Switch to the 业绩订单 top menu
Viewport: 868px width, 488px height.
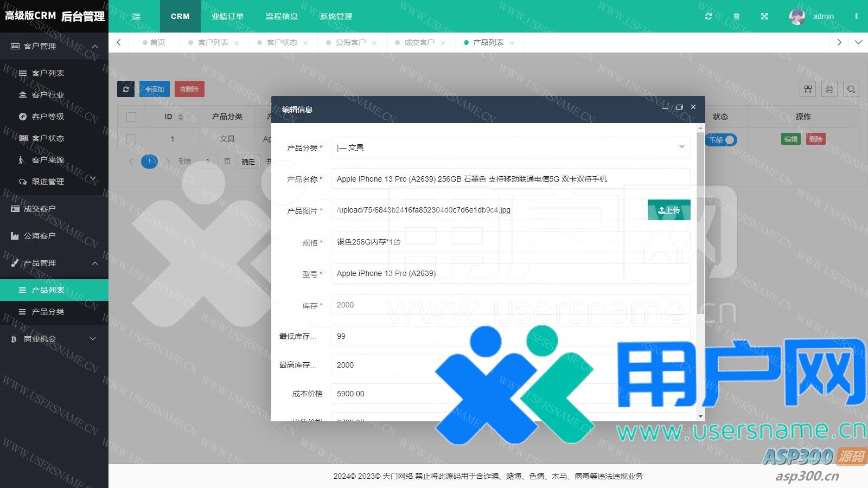point(227,16)
